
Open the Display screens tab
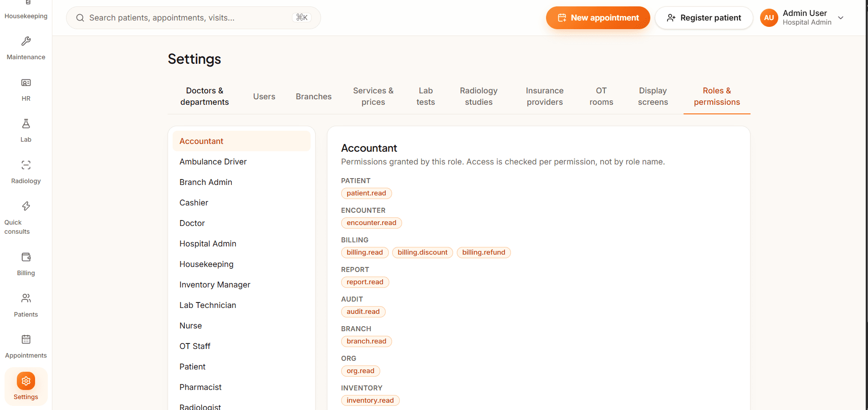click(x=653, y=96)
